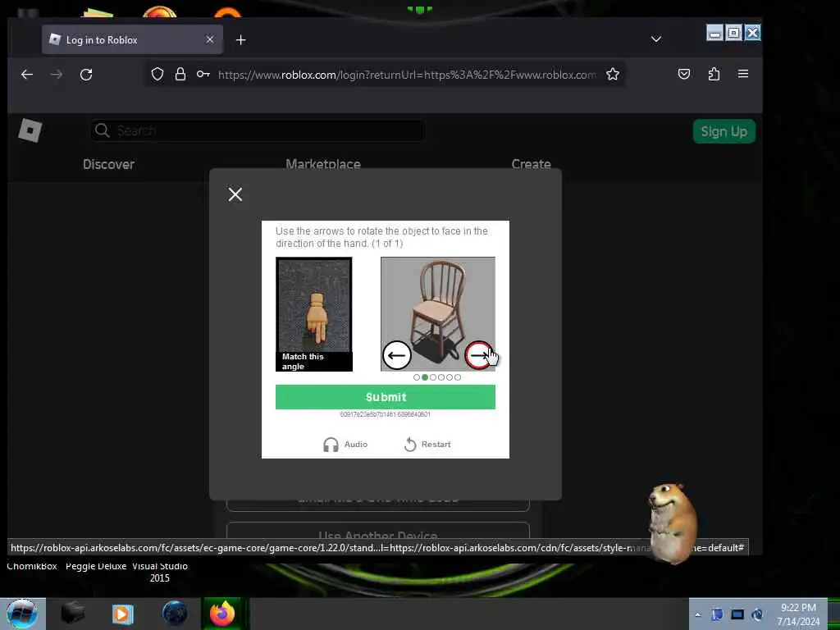Reload the Roblox login page

pos(86,75)
